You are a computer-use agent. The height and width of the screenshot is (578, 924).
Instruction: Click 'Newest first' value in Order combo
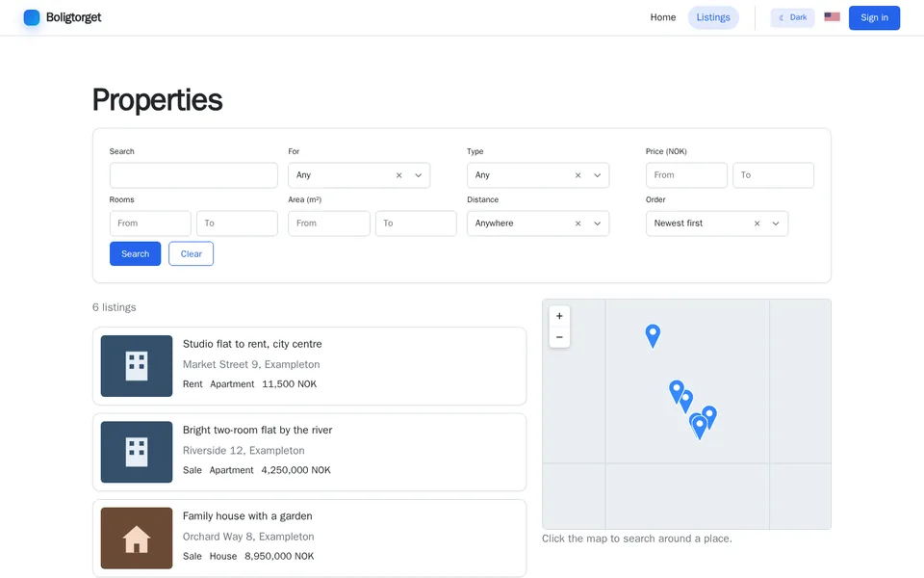[679, 223]
